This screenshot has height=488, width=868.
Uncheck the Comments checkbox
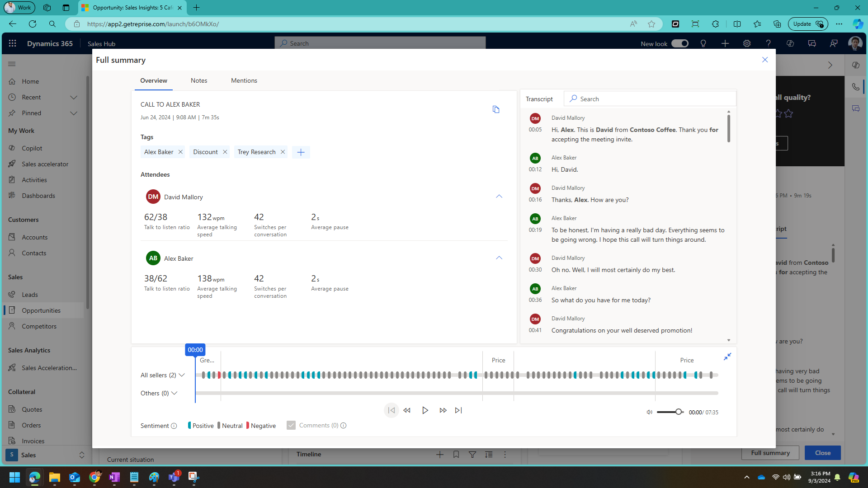(x=291, y=425)
